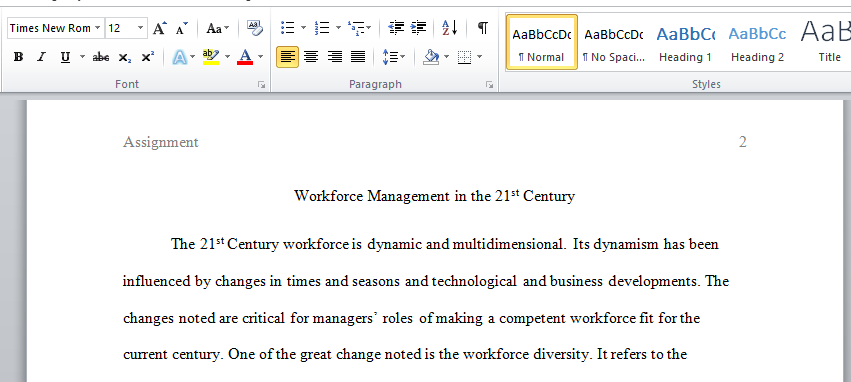Expand bullets library dropdown arrow
This screenshot has height=382, width=851.
point(303,28)
